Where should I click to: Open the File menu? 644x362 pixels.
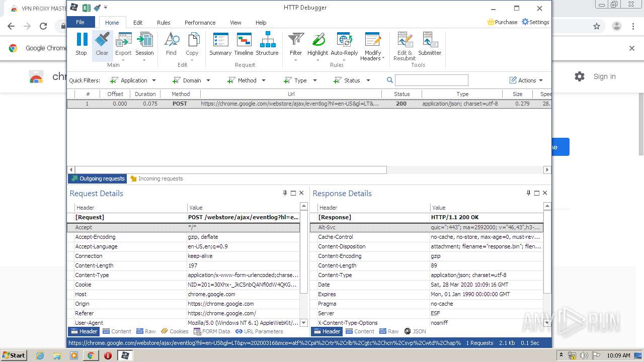tap(80, 22)
